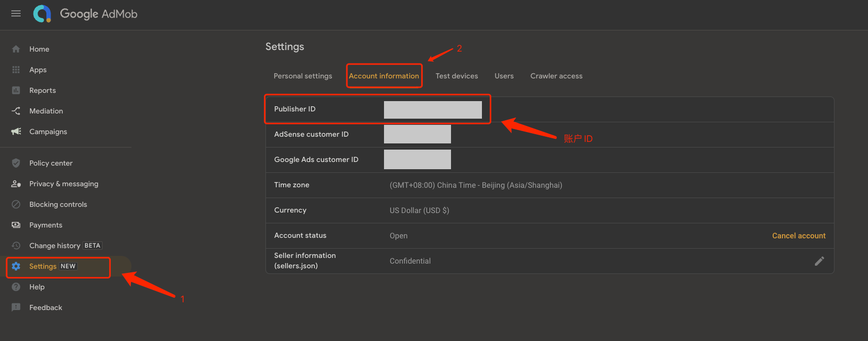868x341 pixels.
Task: Click the redacted Google Ads customer ID value
Action: (x=418, y=159)
